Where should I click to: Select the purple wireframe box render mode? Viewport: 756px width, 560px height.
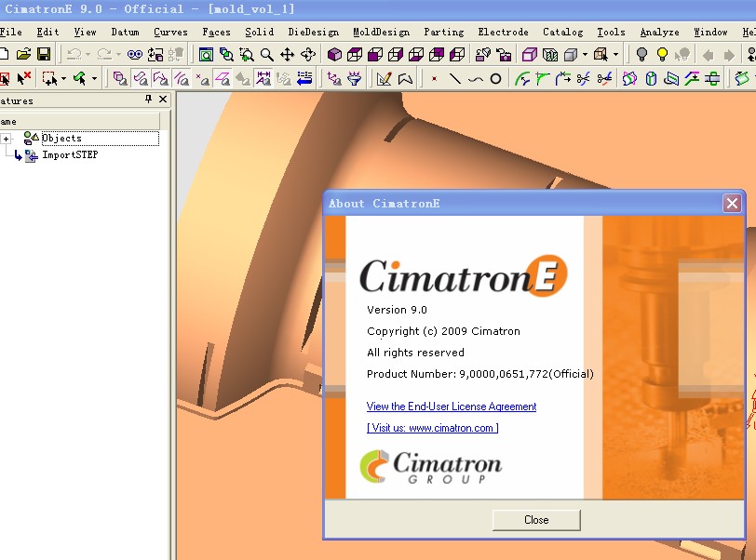[x=529, y=55]
